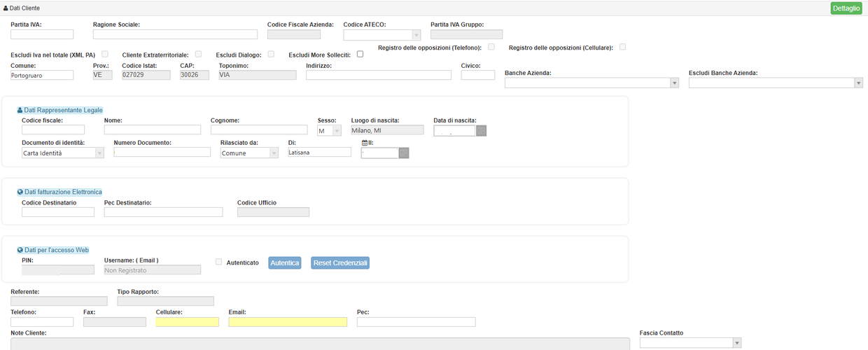Click the CAP field showing 30026

(194, 75)
